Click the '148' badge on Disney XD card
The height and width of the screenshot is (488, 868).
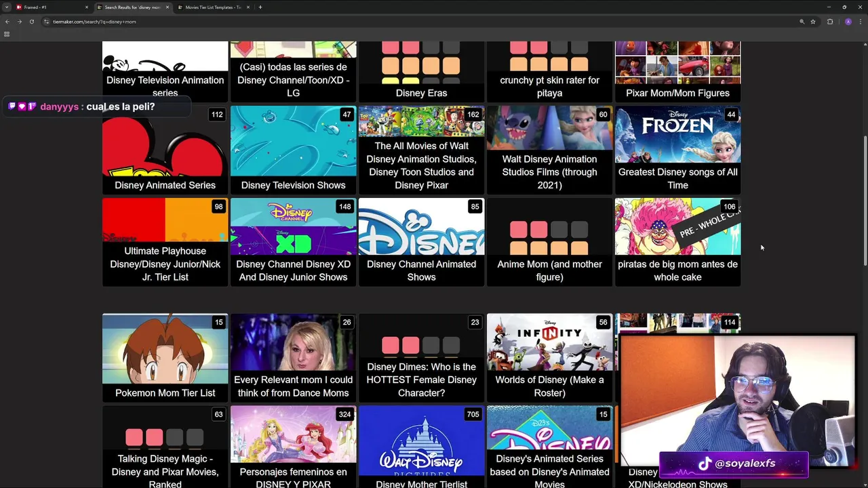(344, 207)
